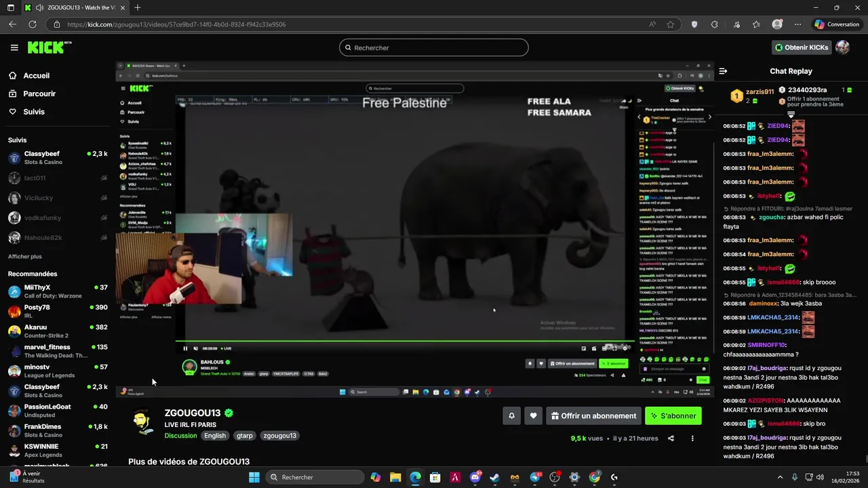The height and width of the screenshot is (488, 868).
Task: Click the Rechercher search field on Kick
Action: pyautogui.click(x=434, y=47)
